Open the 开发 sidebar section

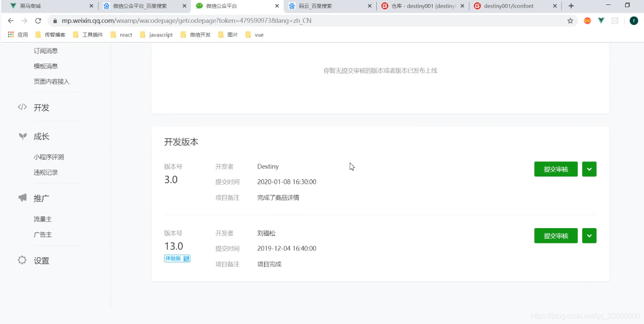pos(41,108)
